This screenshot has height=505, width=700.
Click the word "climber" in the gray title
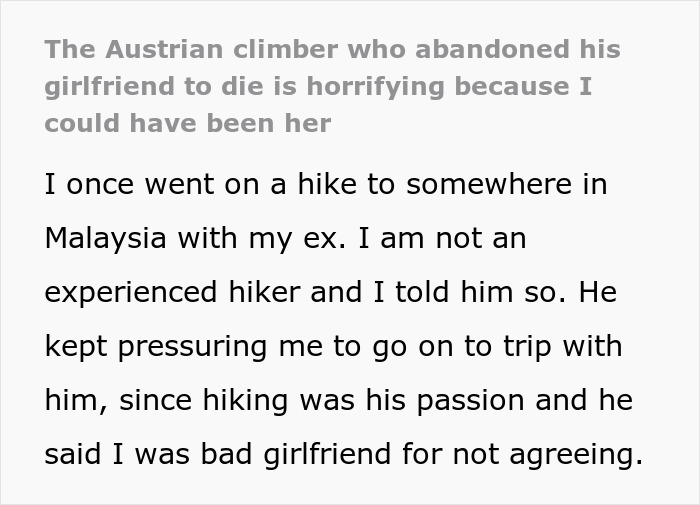[272, 49]
